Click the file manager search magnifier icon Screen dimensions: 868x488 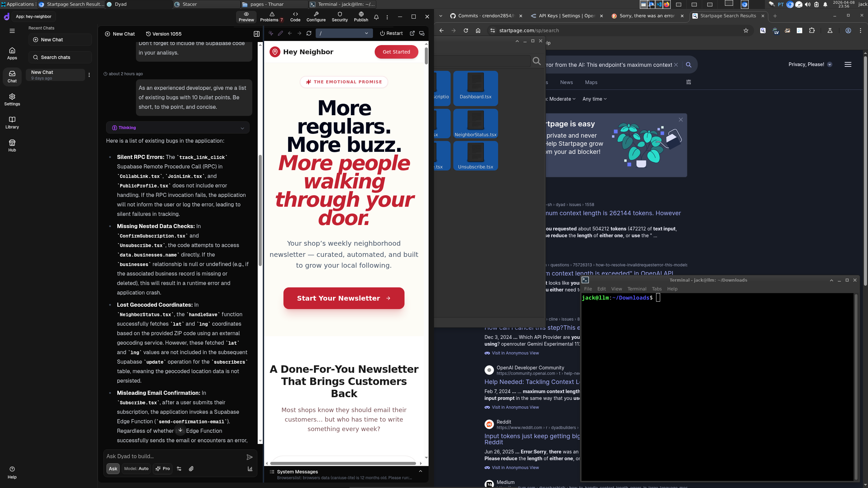537,61
